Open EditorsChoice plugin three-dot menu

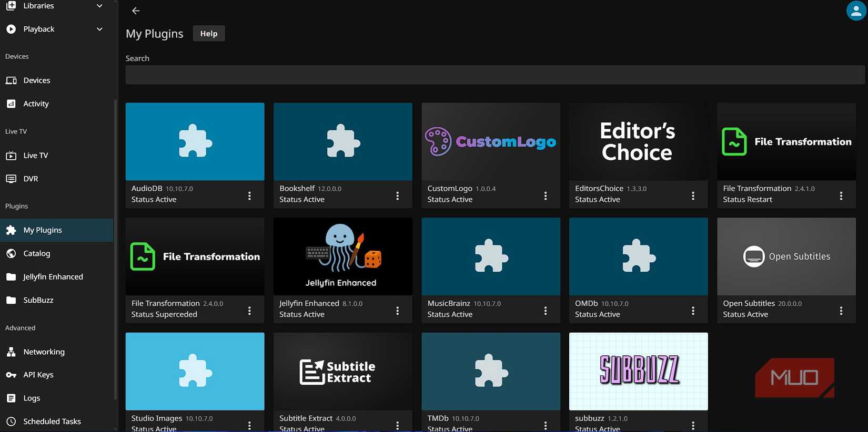pyautogui.click(x=693, y=196)
